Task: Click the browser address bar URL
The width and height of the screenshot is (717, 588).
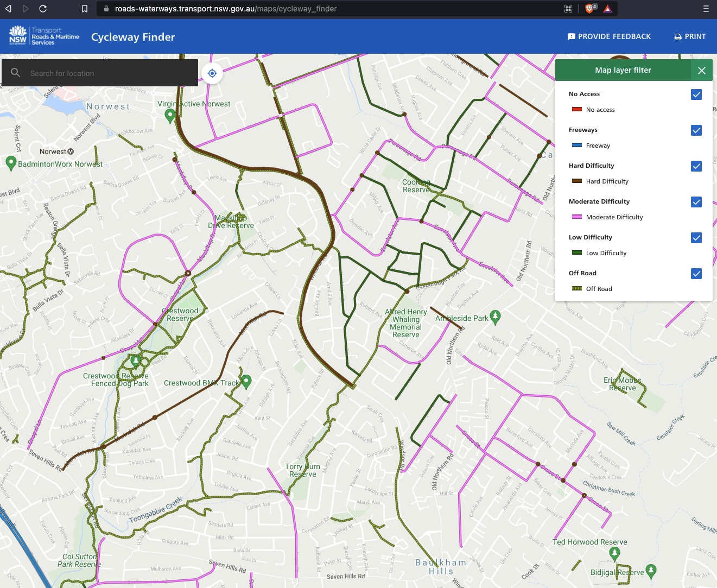Action: (x=225, y=9)
